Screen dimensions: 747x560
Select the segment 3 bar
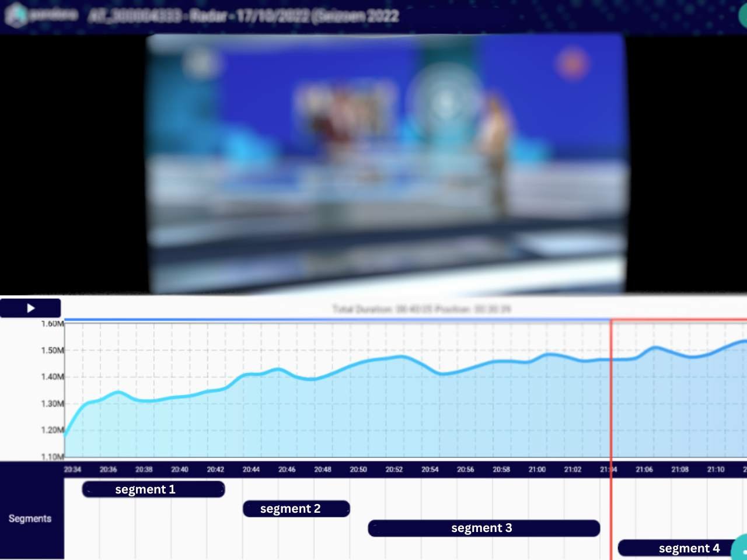[484, 528]
